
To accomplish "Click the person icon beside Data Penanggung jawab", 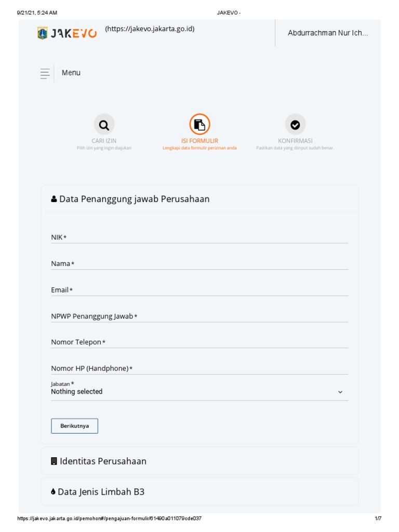I will point(54,199).
